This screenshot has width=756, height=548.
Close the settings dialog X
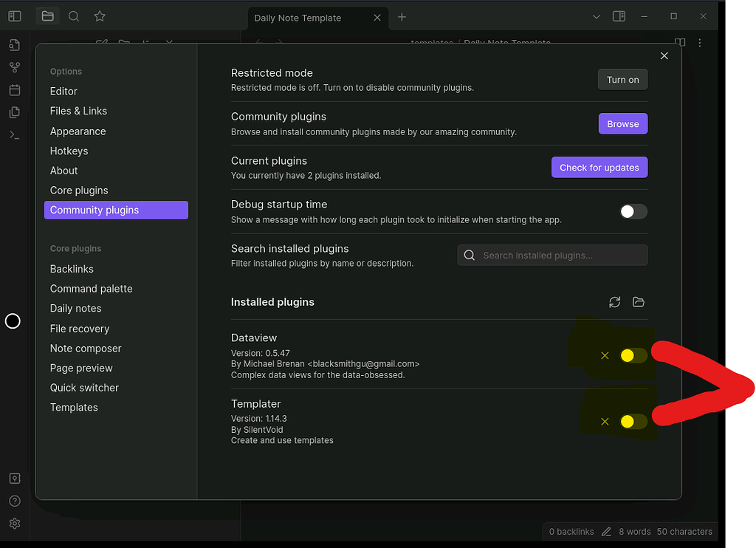click(x=664, y=56)
